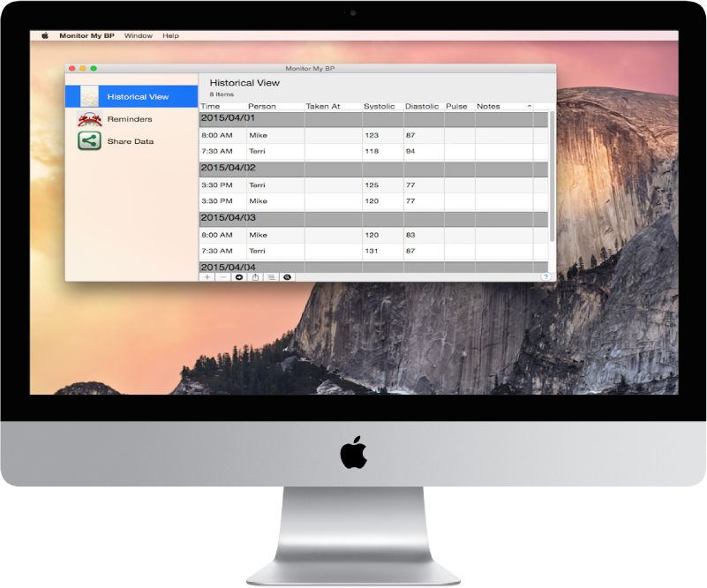Sort by the Pulse column header

point(460,107)
